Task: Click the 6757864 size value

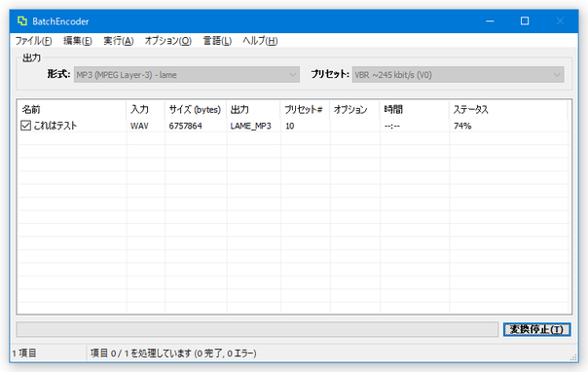Action: pos(185,126)
